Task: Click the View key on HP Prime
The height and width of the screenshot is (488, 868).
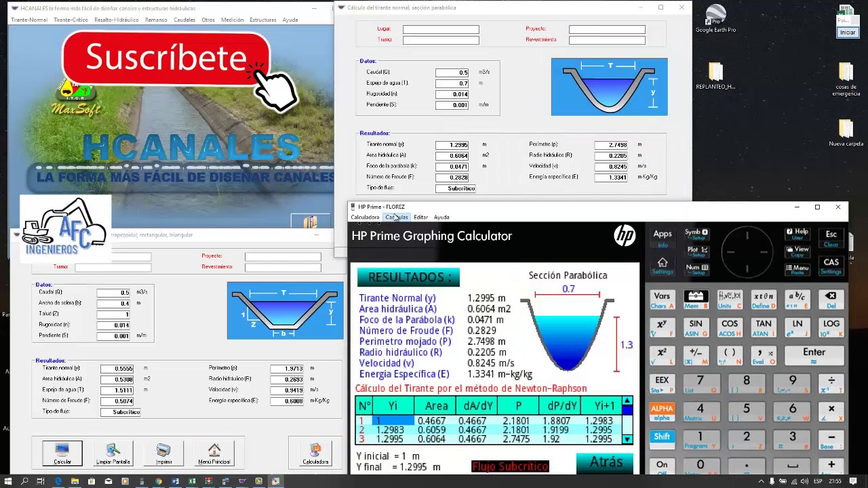Action: click(x=797, y=251)
